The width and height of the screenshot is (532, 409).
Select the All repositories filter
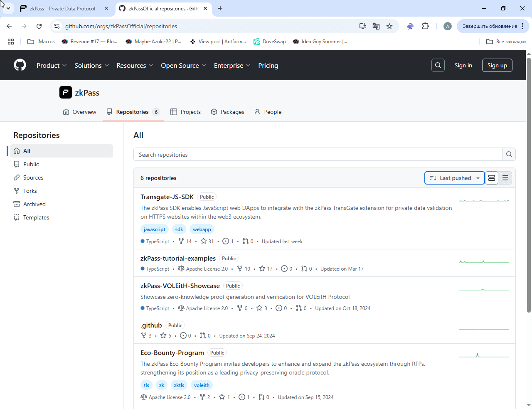(62, 151)
